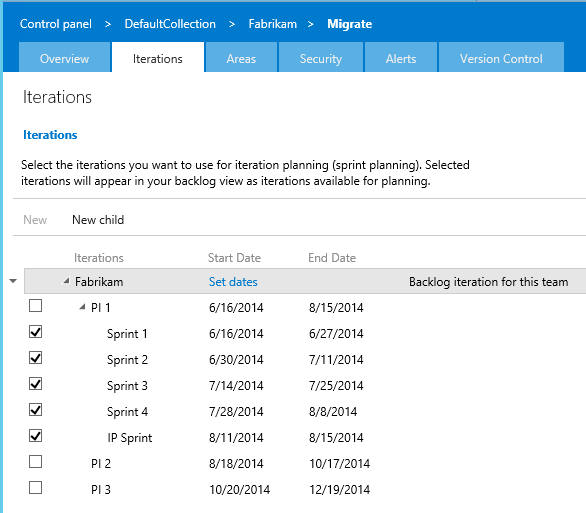Select the Sprint 4 iteration
The height and width of the screenshot is (513, 586).
[127, 412]
